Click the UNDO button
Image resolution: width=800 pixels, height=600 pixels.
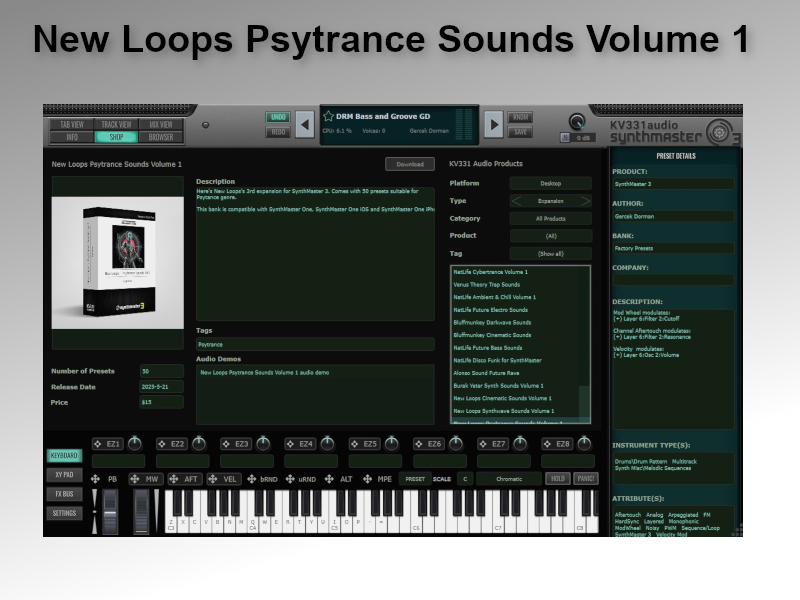(x=278, y=117)
